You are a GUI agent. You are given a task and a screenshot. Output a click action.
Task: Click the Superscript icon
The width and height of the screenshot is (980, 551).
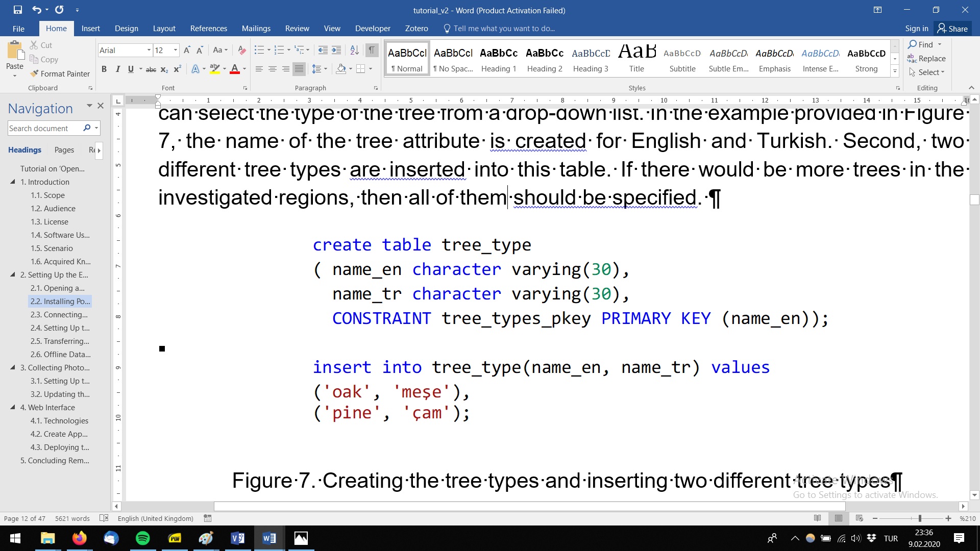click(x=177, y=69)
